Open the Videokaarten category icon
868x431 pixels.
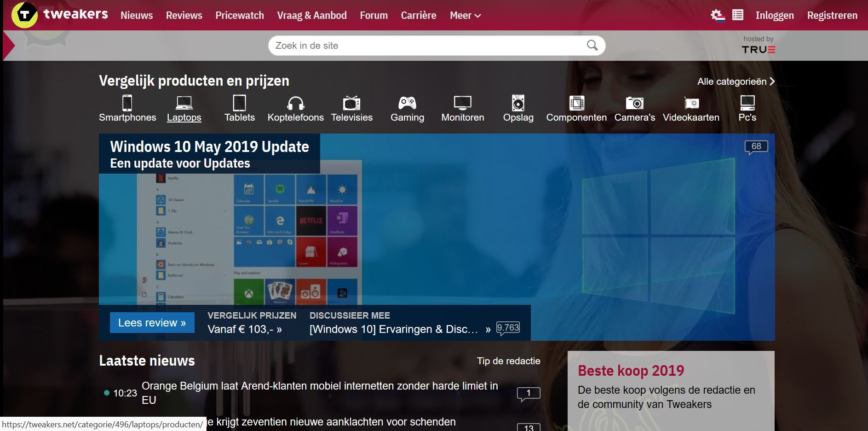click(691, 103)
